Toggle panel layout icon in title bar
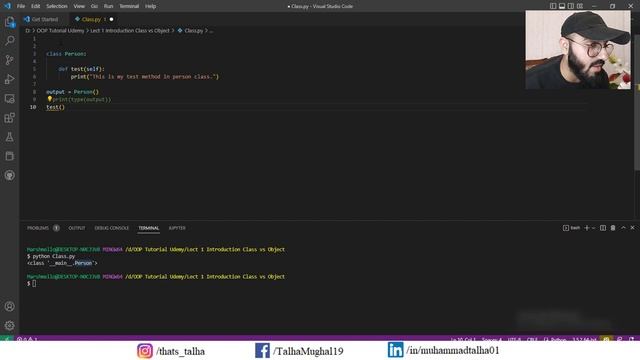640x360 pixels. (562, 6)
